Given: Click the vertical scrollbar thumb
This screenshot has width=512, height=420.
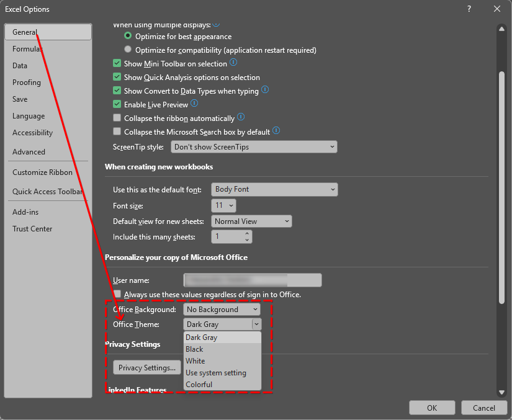Looking at the screenshot, I should click(502, 187).
